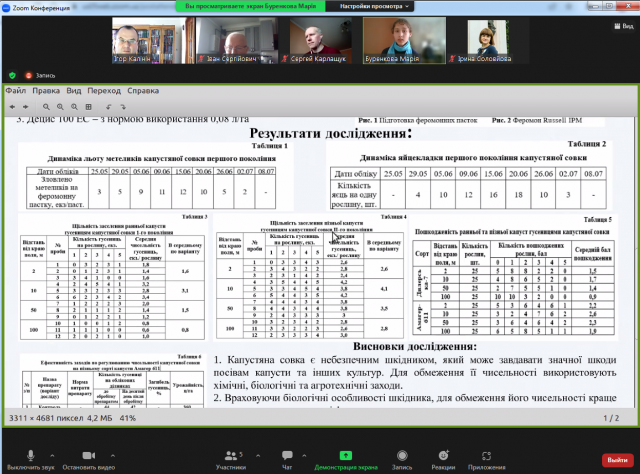Rotate image counterclockwise in the viewer

point(109,107)
